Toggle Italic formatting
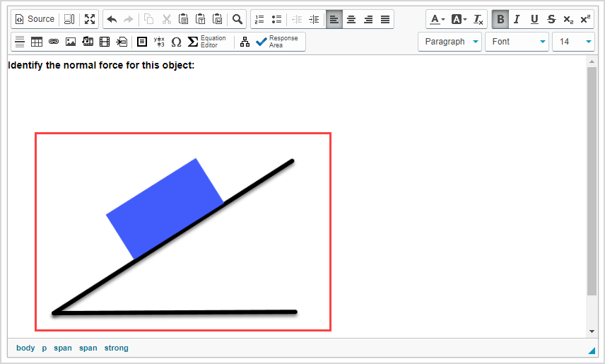The width and height of the screenshot is (605, 364). tap(517, 19)
